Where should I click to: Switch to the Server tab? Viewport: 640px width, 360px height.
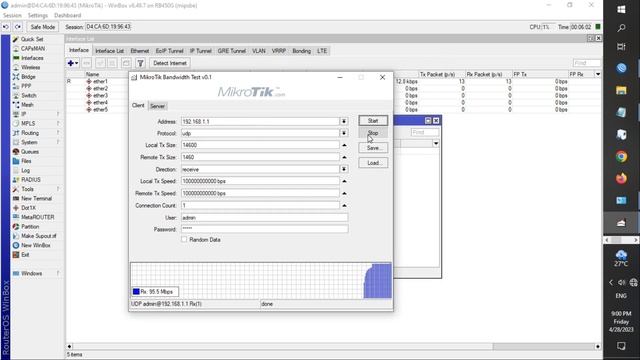pos(157,106)
